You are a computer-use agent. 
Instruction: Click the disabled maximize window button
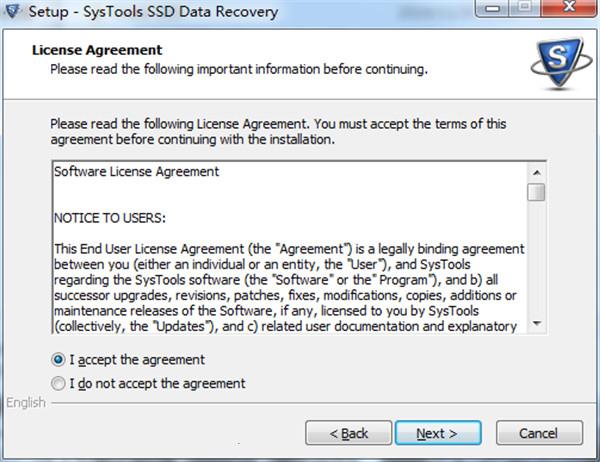pos(526,8)
